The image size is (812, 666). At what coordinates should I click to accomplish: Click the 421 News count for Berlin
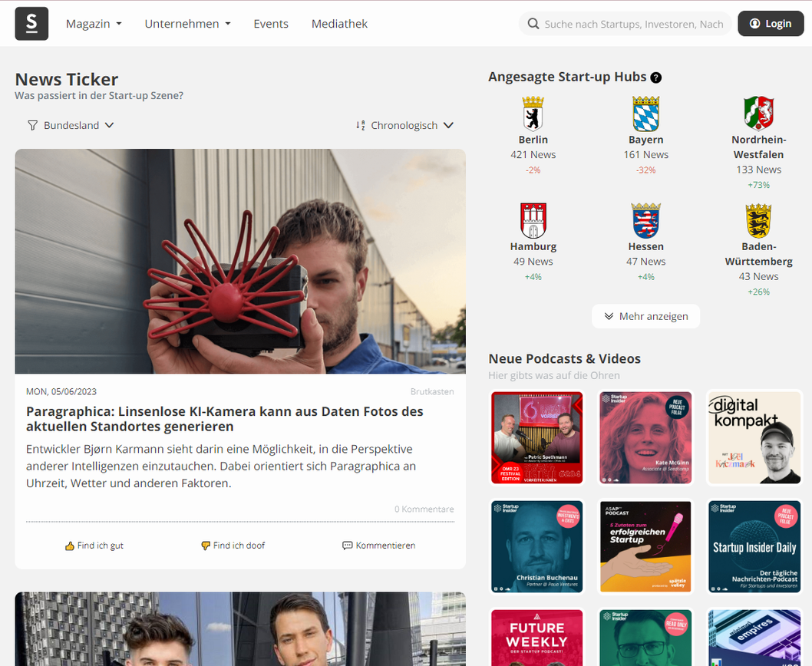point(533,155)
